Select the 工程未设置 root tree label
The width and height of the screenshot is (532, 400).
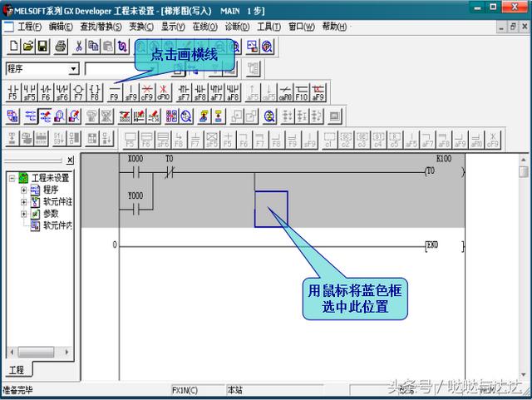(x=50, y=178)
